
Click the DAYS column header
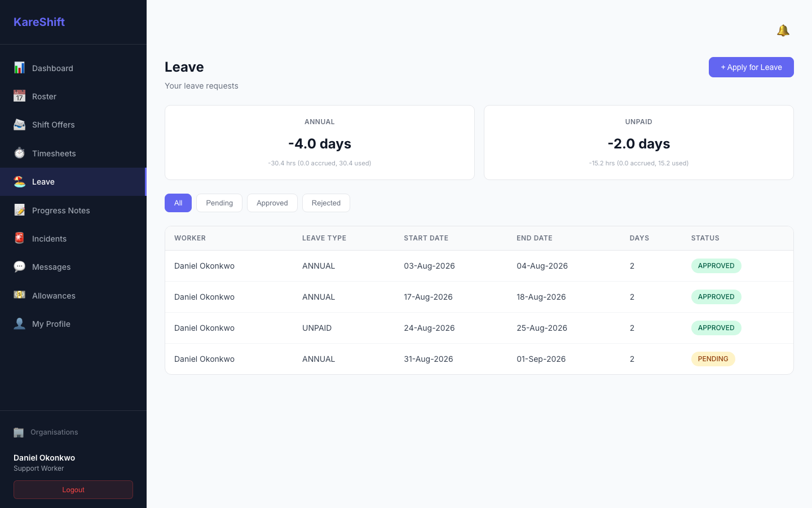(x=639, y=238)
